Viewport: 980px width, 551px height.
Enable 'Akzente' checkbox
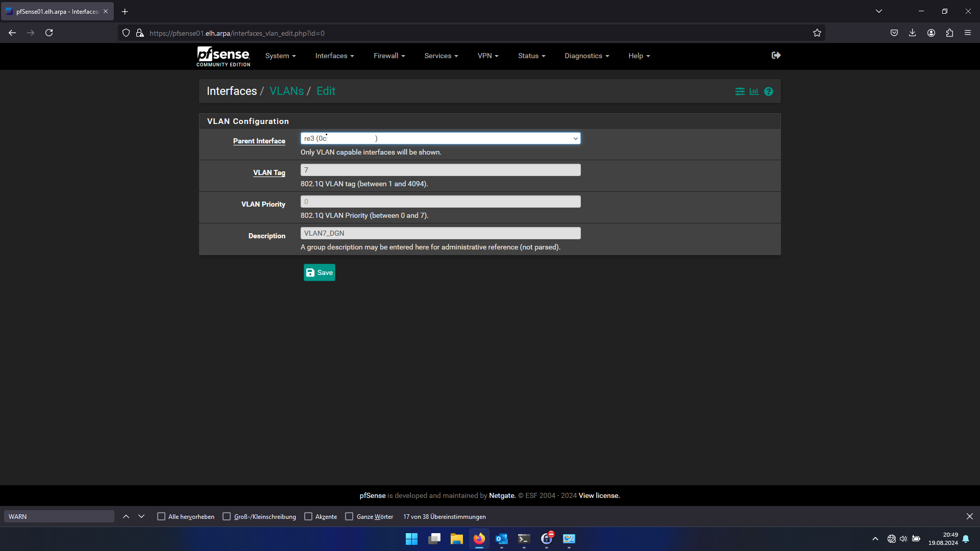pyautogui.click(x=308, y=516)
